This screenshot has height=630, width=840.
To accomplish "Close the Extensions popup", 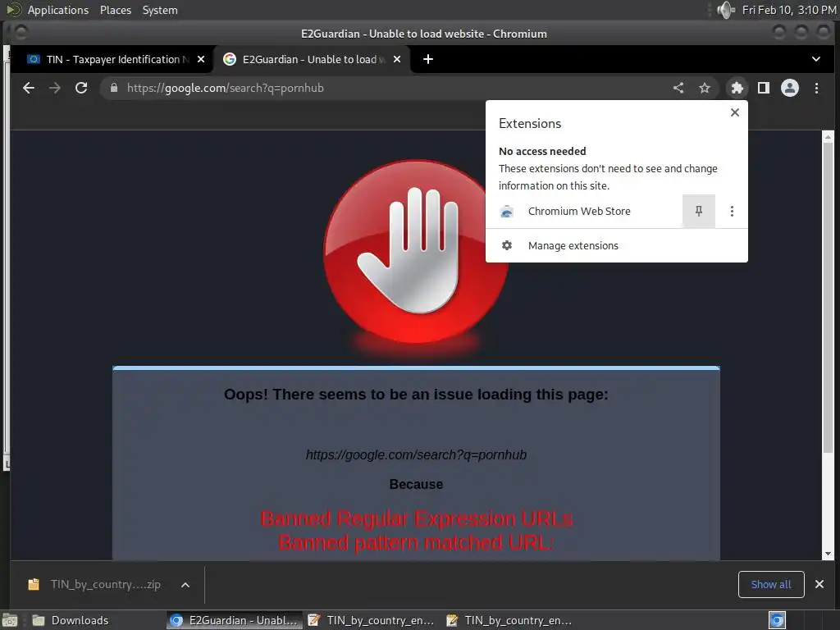I will point(735,112).
